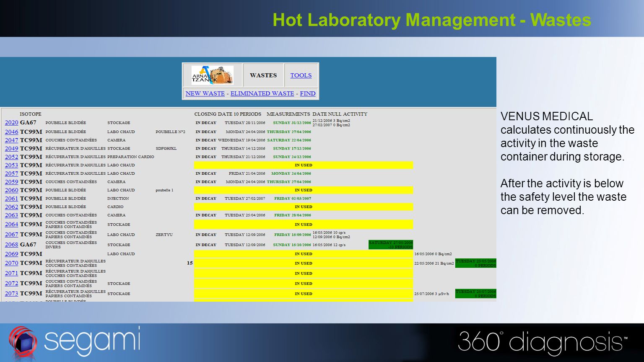Screen dimensions: 644x362
Task: Open waste record 2060
Action: (x=11, y=190)
